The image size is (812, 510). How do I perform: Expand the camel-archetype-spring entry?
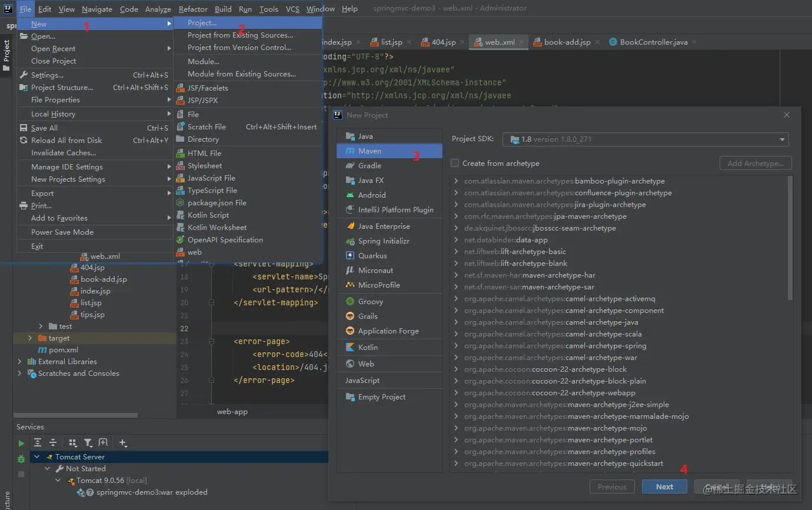[456, 346]
